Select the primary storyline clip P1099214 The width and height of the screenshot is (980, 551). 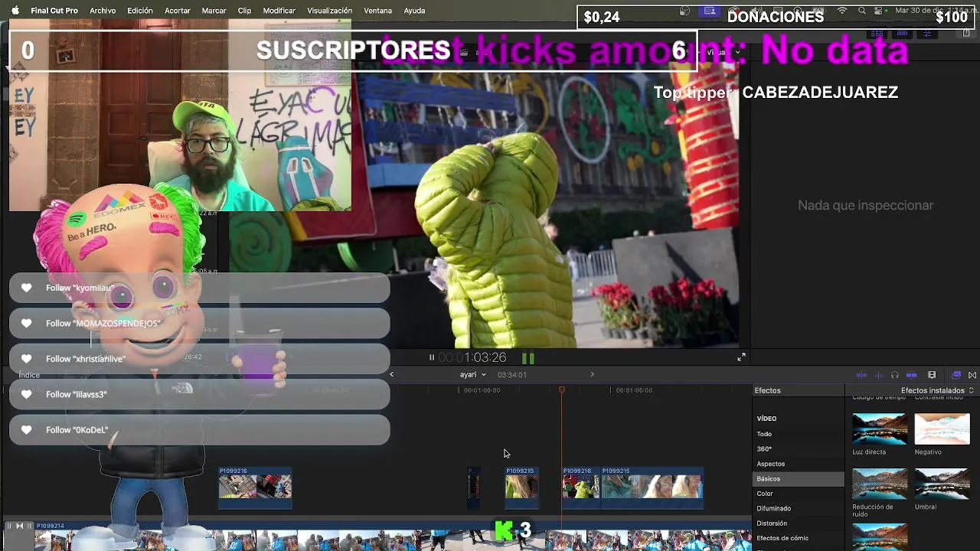(x=392, y=537)
